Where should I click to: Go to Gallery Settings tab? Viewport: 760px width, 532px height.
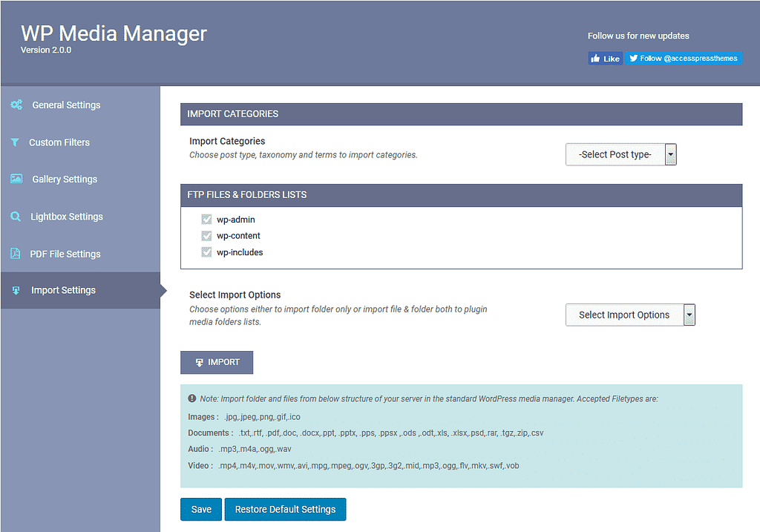pos(80,179)
